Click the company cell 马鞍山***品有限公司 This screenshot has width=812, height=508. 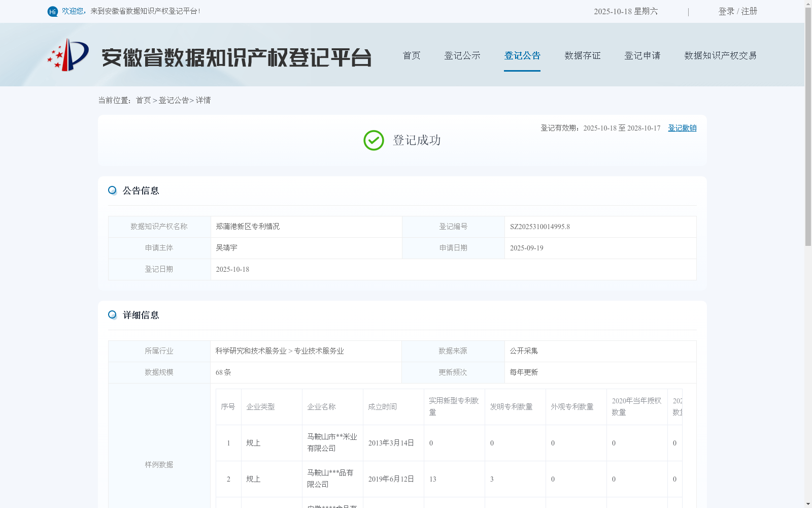click(x=330, y=479)
